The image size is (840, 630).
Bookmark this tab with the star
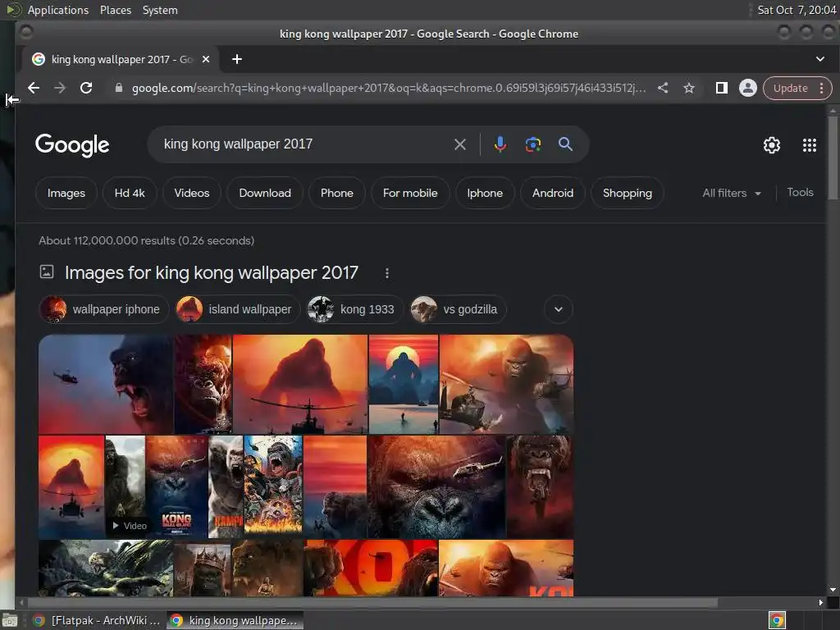(x=689, y=88)
